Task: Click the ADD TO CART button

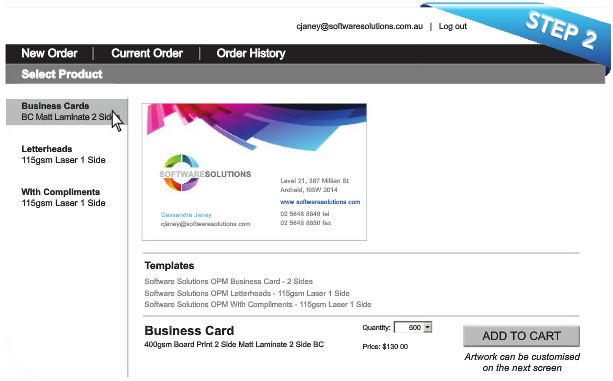Action: click(x=521, y=336)
